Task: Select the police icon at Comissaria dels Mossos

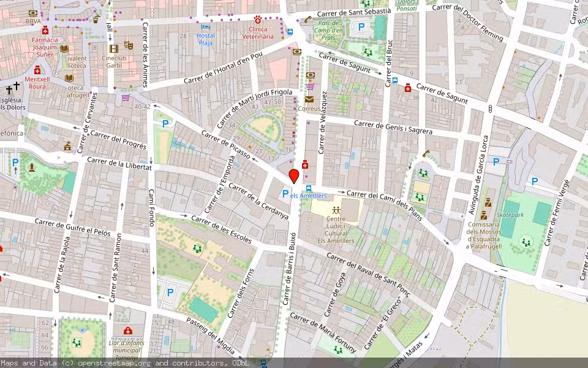Action: coord(488,204)
